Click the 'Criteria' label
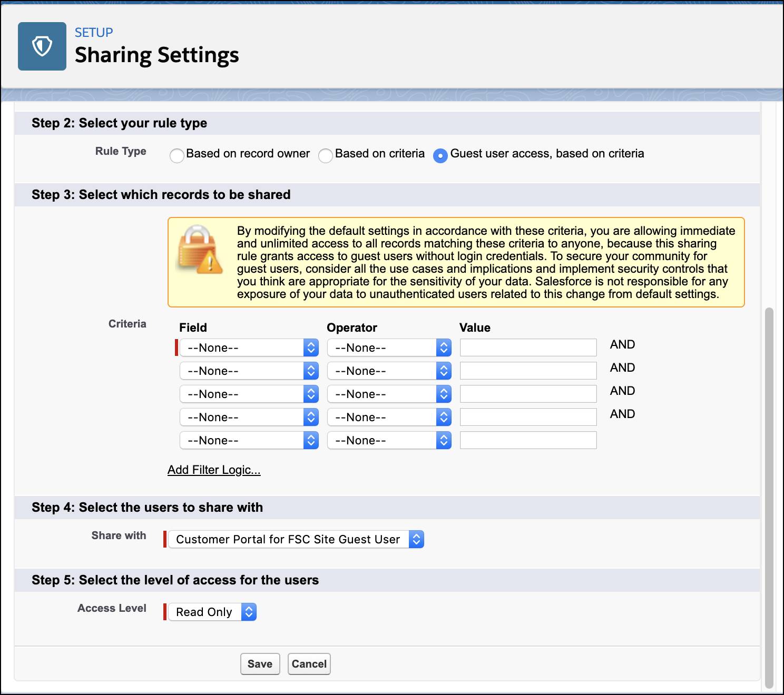 128,324
